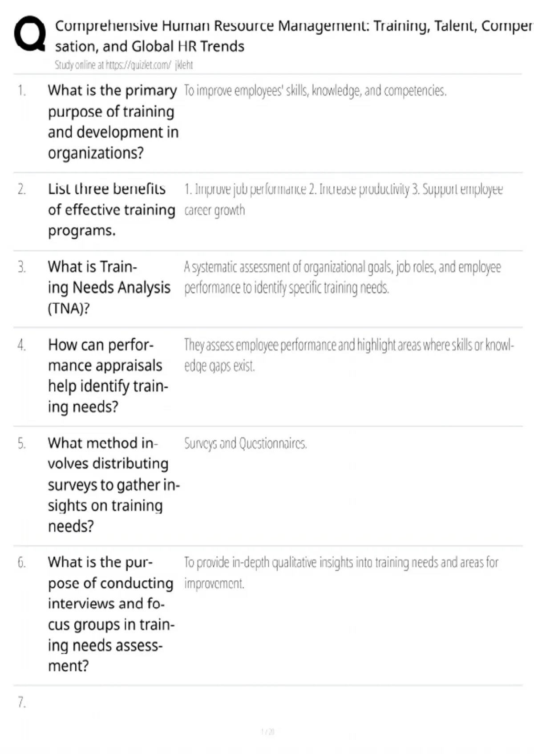534x756 pixels.
Task: Click the Quizlet Q logo icon
Action: [30, 34]
